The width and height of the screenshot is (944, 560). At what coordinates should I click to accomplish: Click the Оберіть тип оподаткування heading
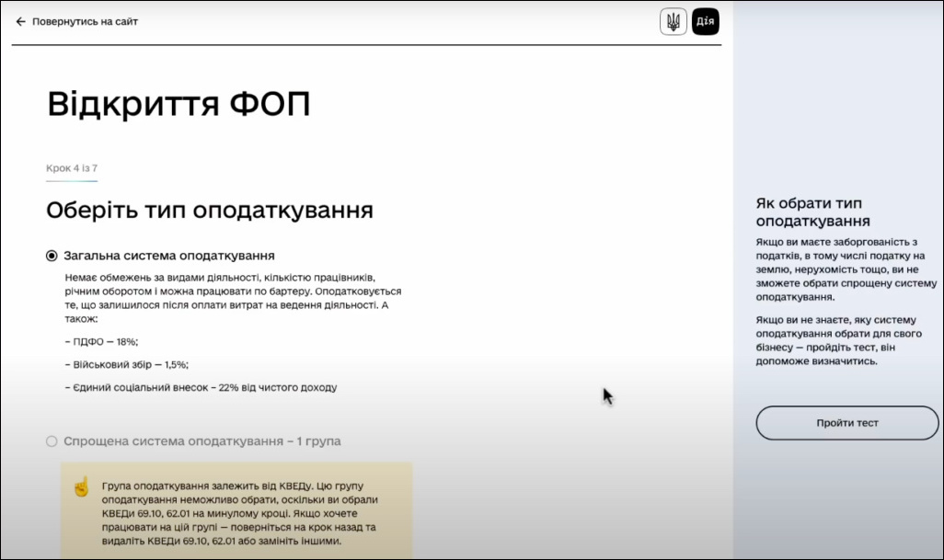(x=210, y=211)
